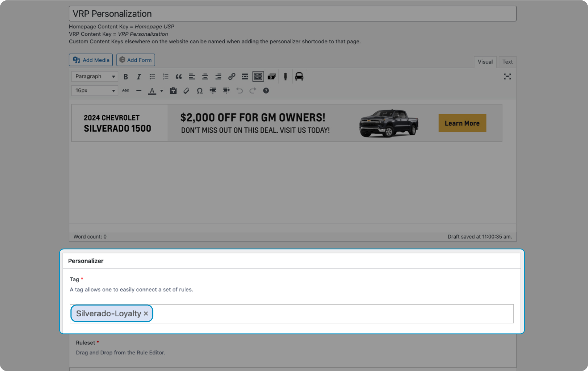Insert Read More tag
Image resolution: width=588 pixels, height=371 pixels.
click(245, 77)
